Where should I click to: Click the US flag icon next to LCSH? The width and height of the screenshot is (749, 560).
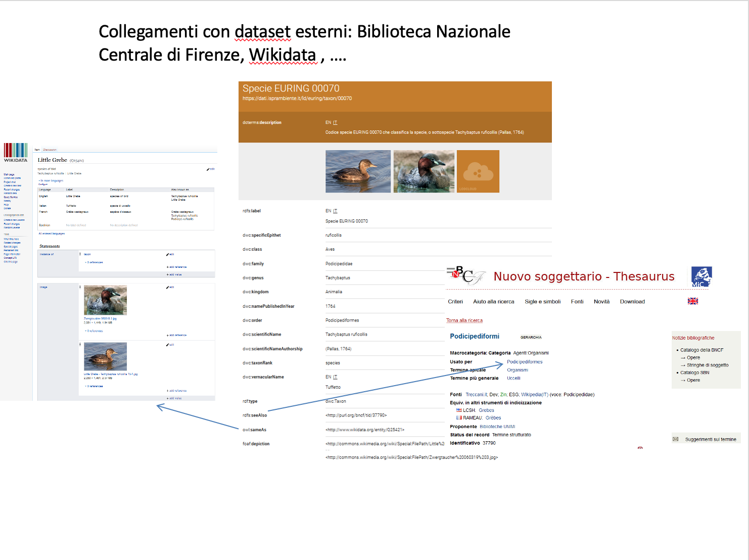tap(459, 410)
